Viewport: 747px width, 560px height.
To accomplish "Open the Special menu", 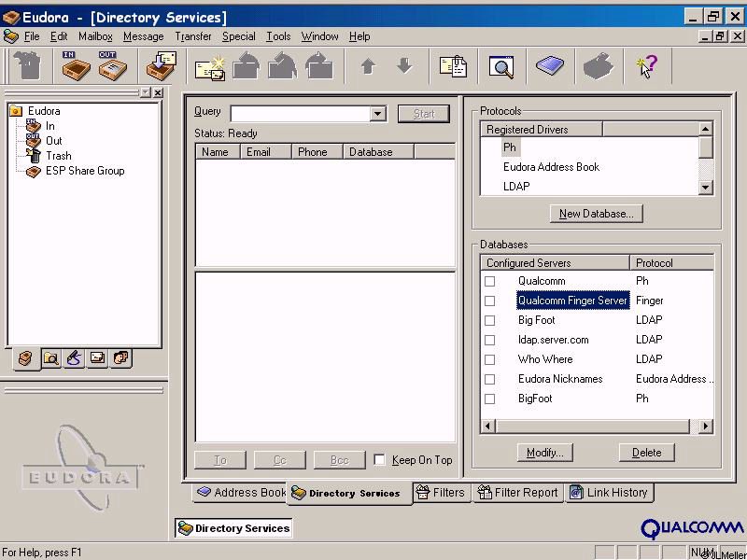I will (x=239, y=36).
